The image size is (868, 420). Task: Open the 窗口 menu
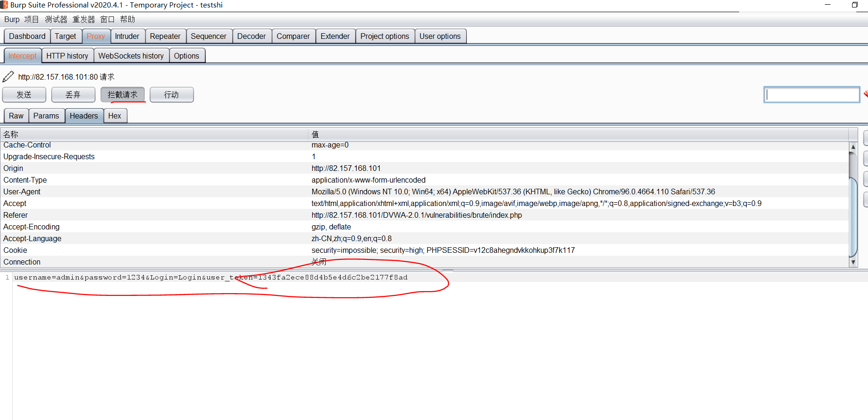[x=107, y=19]
